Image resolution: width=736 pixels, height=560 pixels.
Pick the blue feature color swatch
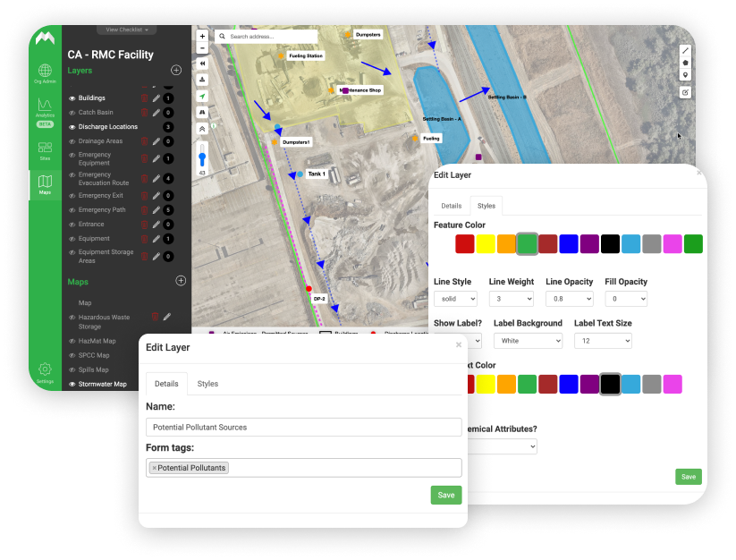click(569, 244)
